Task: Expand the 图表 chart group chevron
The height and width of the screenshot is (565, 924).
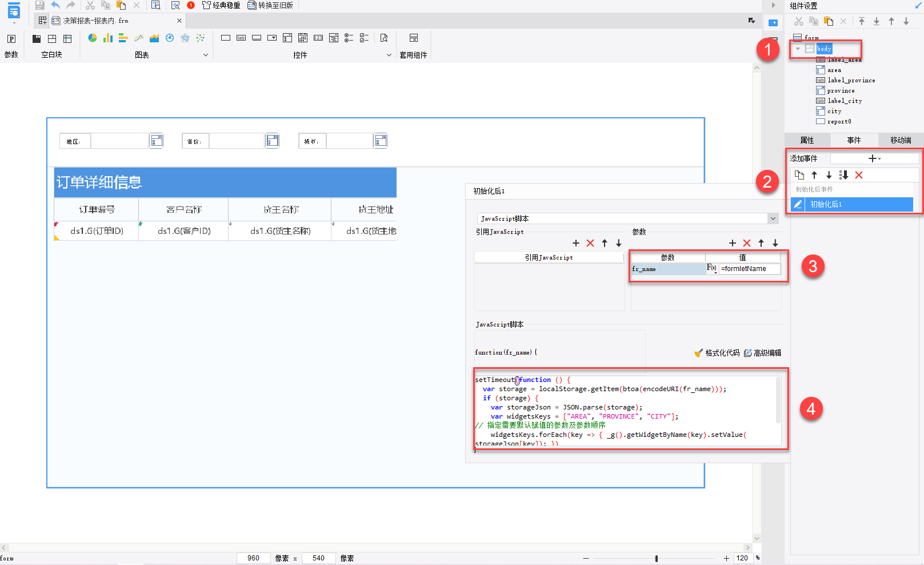Action: click(x=206, y=55)
